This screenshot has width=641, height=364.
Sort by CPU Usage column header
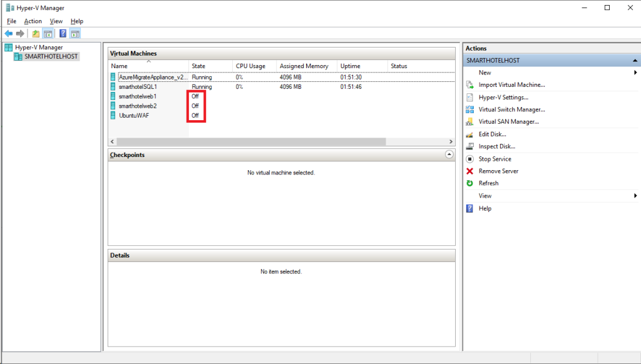coord(255,66)
